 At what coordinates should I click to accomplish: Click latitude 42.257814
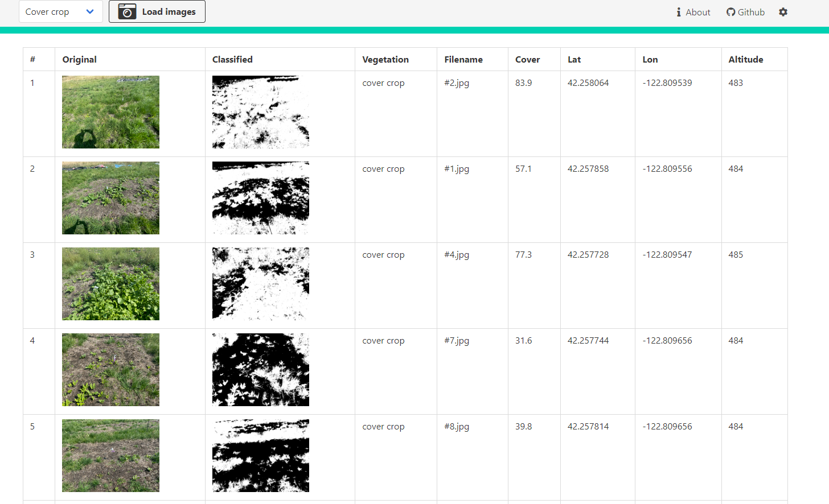pos(588,427)
